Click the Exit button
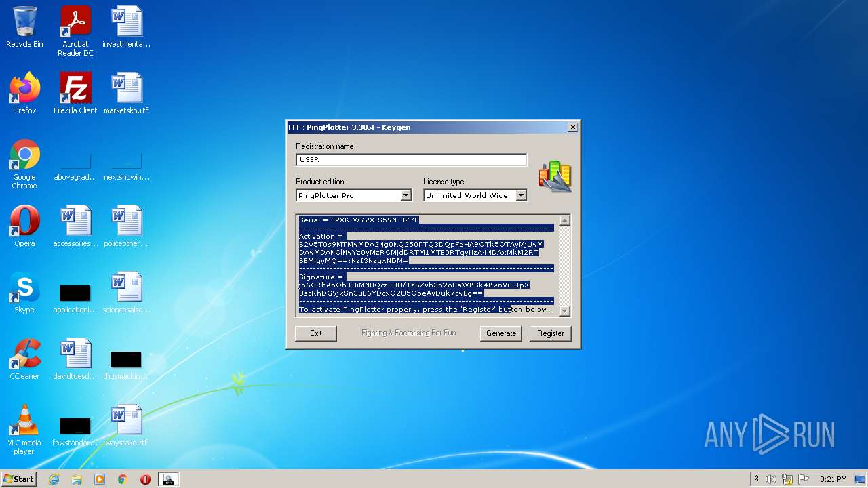Viewport: 868px width, 488px height. [x=316, y=333]
